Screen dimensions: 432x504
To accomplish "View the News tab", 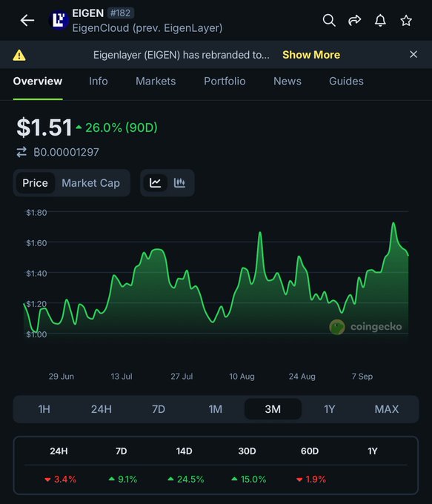I will click(x=288, y=81).
